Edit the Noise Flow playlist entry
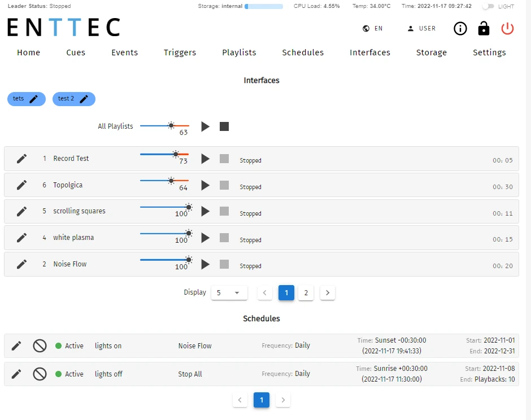531x420 pixels. [21, 264]
